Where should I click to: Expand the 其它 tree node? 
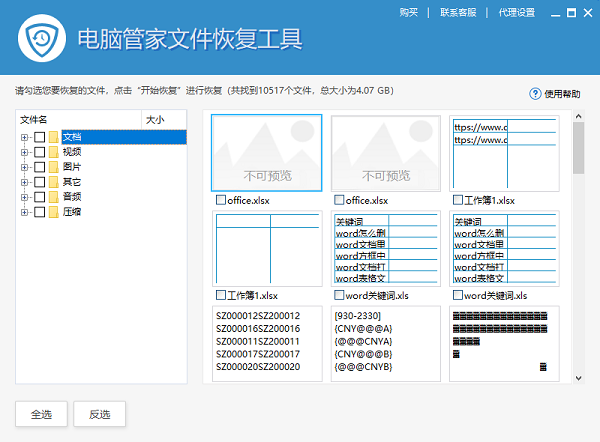24,182
